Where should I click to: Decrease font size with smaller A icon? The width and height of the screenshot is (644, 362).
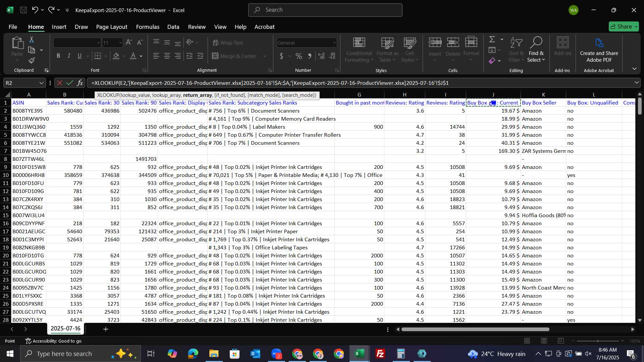point(140,43)
